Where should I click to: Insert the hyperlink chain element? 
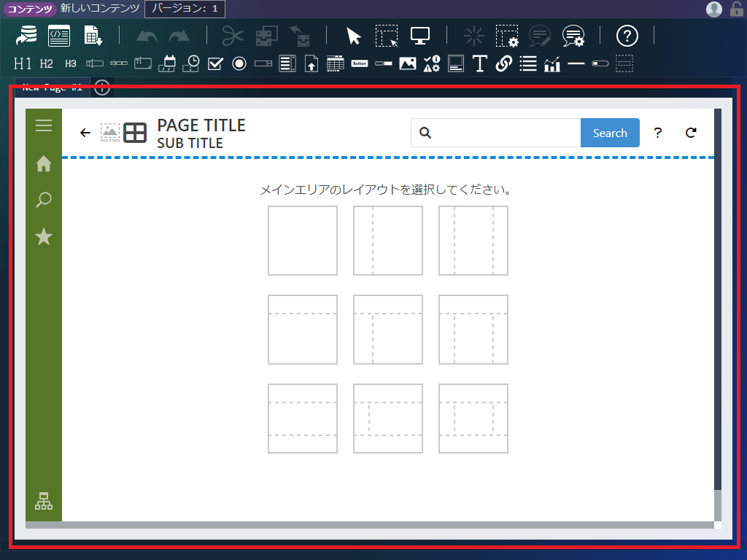coord(504,63)
